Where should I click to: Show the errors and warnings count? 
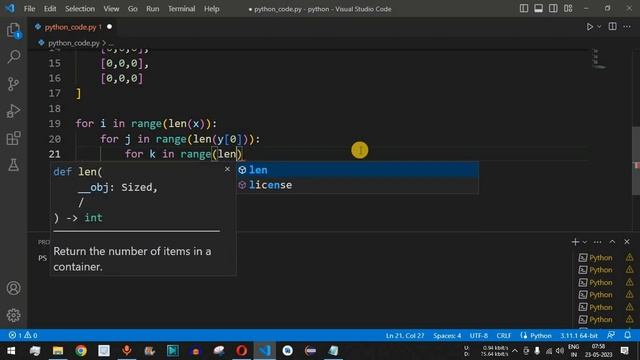coord(23,335)
